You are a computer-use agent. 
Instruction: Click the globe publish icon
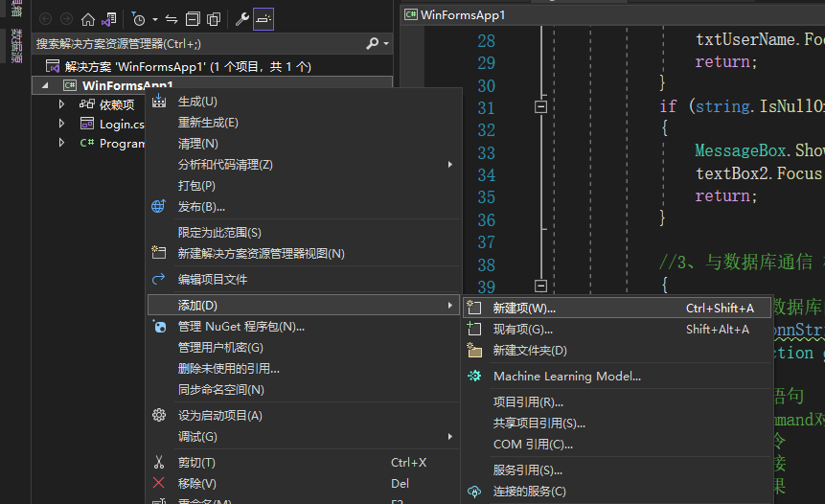158,206
